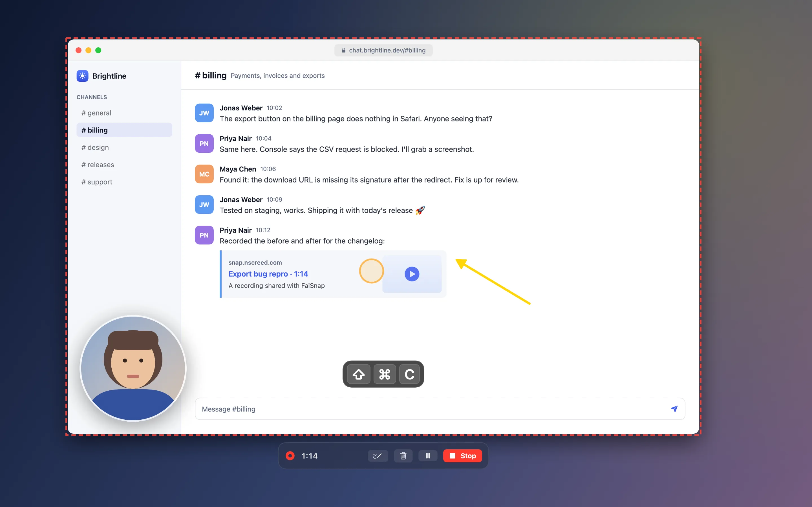Viewport: 812px width, 507px height.
Task: Stop the recording
Action: tap(462, 456)
